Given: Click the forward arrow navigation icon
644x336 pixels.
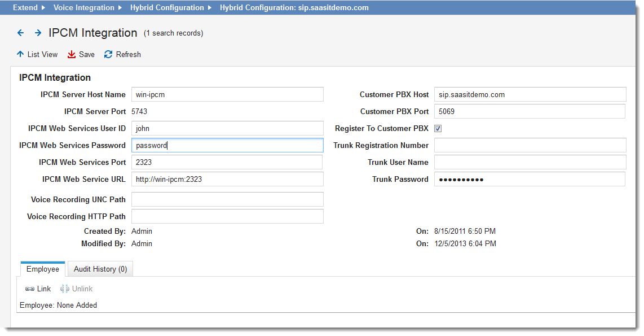Looking at the screenshot, I should point(38,33).
